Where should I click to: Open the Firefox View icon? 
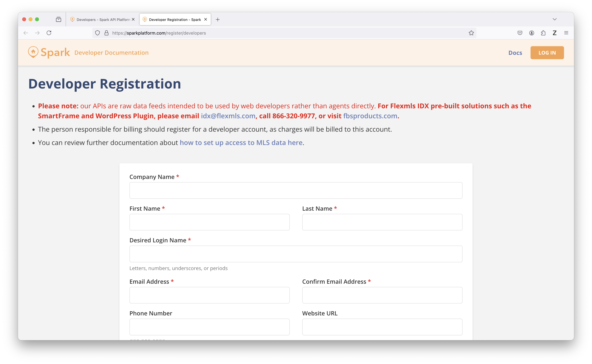(59, 19)
